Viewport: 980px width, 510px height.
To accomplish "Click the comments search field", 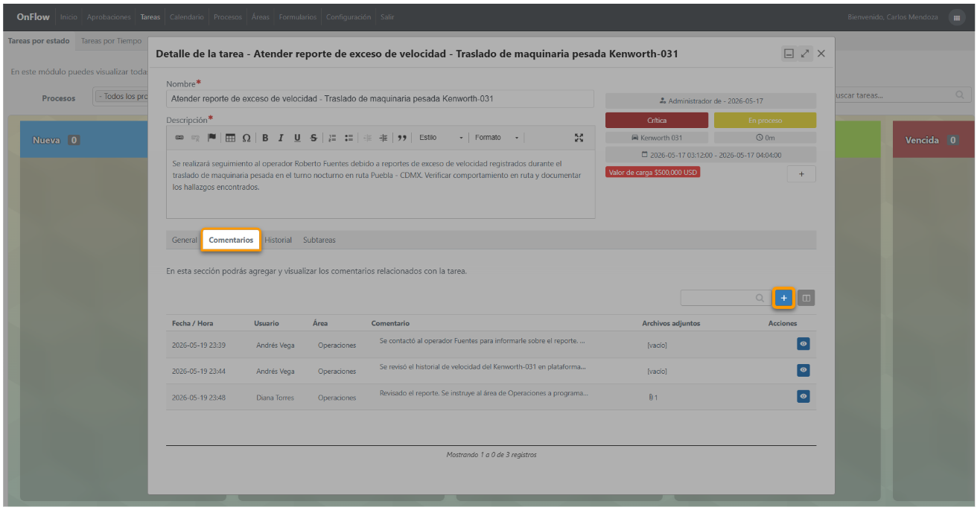I will pyautogui.click(x=725, y=298).
